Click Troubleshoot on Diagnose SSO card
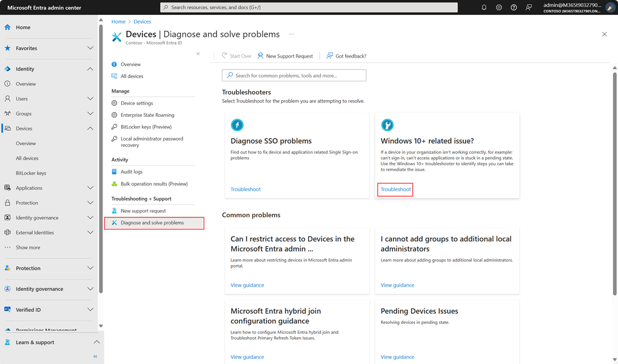Image resolution: width=618 pixels, height=364 pixels. pyautogui.click(x=246, y=189)
